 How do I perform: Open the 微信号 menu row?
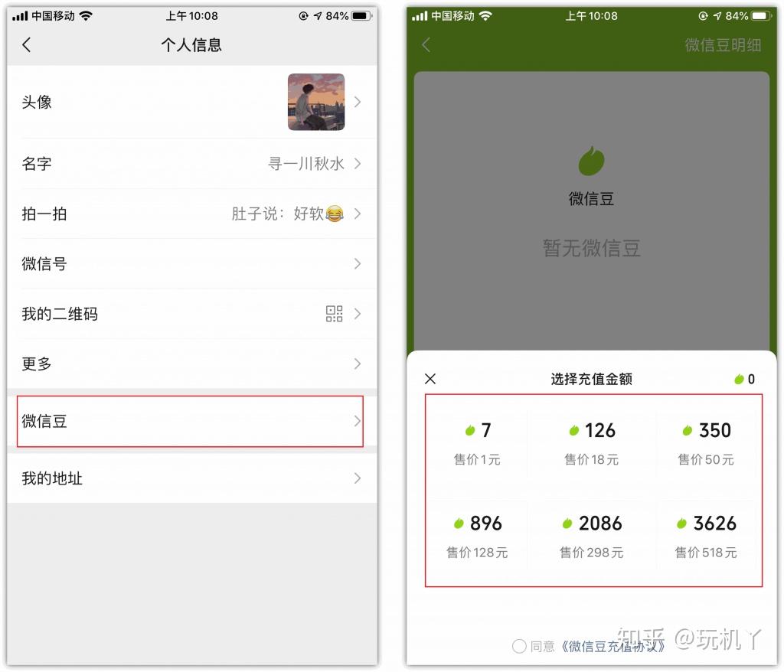click(x=192, y=264)
